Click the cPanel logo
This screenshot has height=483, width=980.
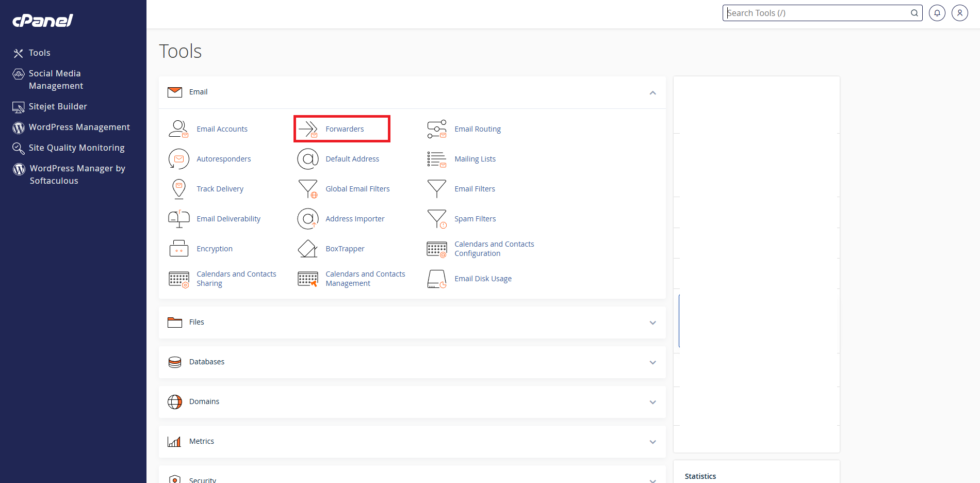(x=43, y=21)
